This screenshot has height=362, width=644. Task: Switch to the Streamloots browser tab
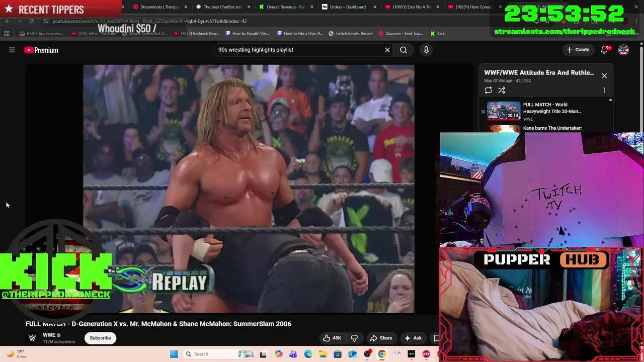click(x=159, y=7)
